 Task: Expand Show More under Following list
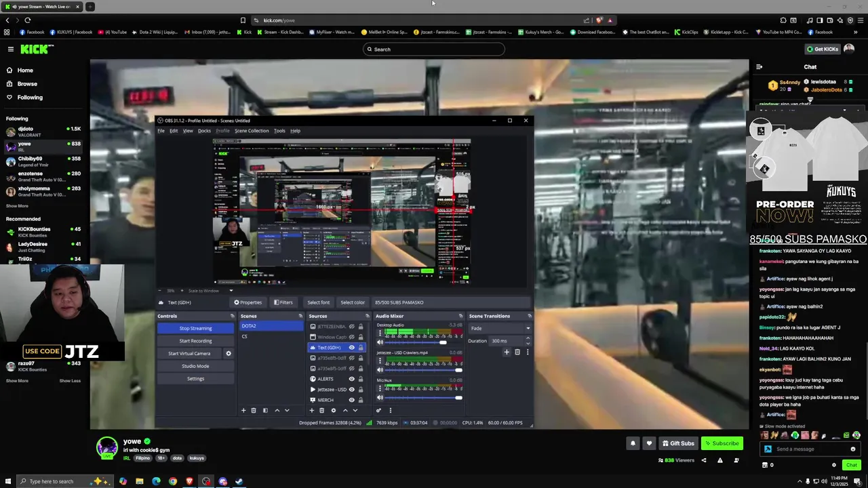[x=17, y=206]
